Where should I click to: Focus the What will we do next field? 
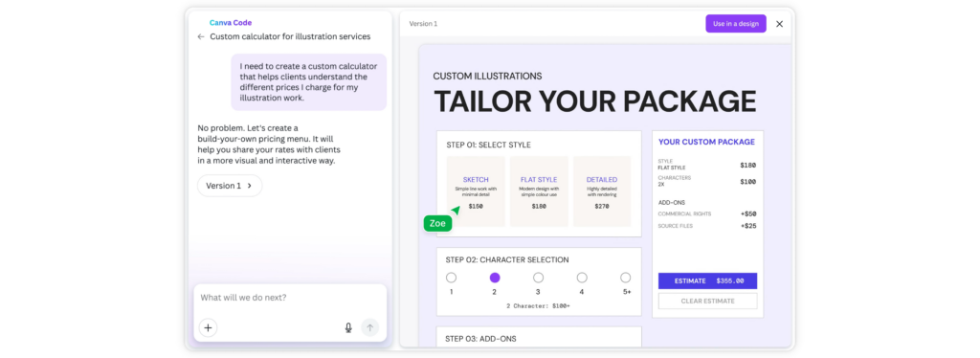290,298
